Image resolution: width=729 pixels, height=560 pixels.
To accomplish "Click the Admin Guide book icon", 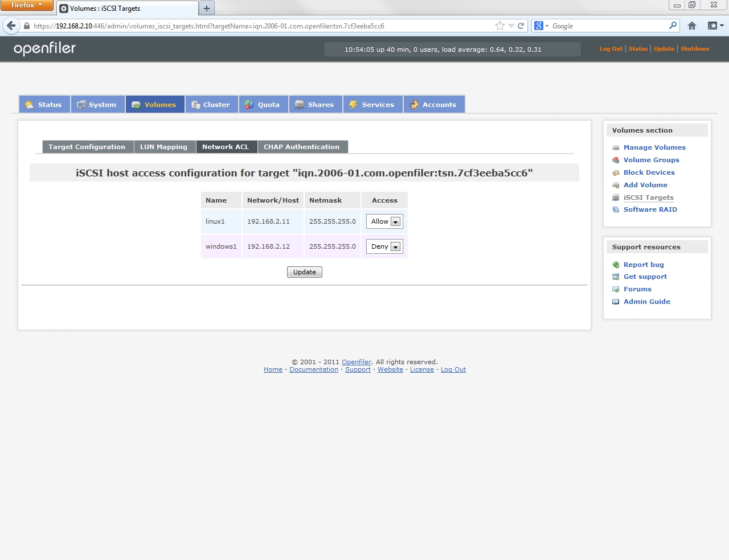I will click(616, 302).
